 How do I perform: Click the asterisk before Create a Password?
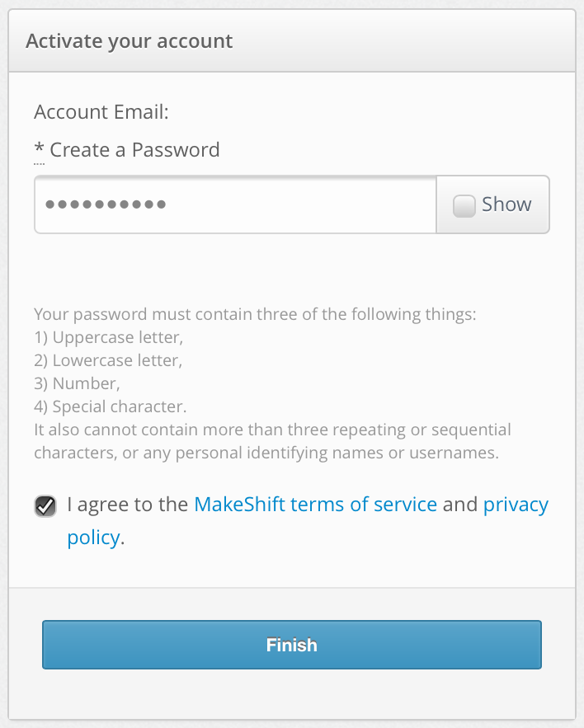pos(37,149)
